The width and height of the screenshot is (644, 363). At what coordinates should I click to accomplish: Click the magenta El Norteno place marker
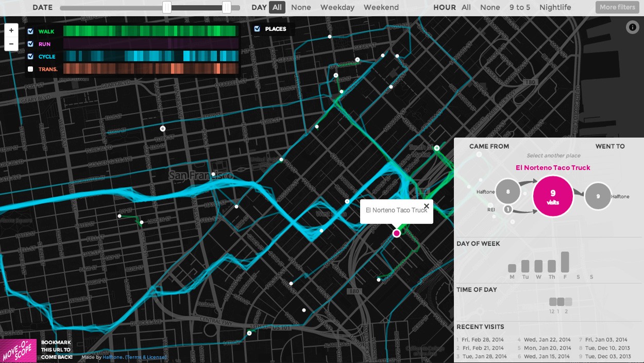(x=396, y=233)
